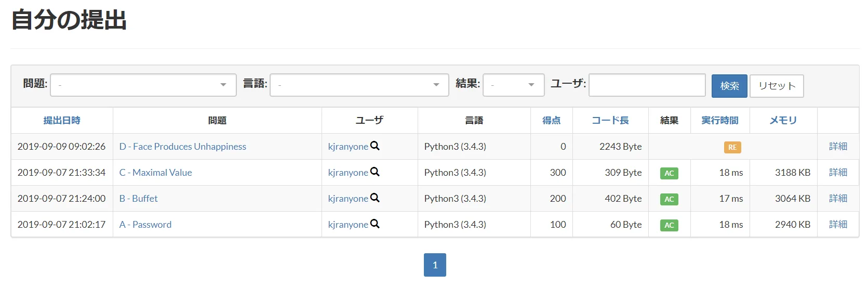Open 詳細 details for Buffet submission
Screen dimensions: 868x286
(838, 198)
